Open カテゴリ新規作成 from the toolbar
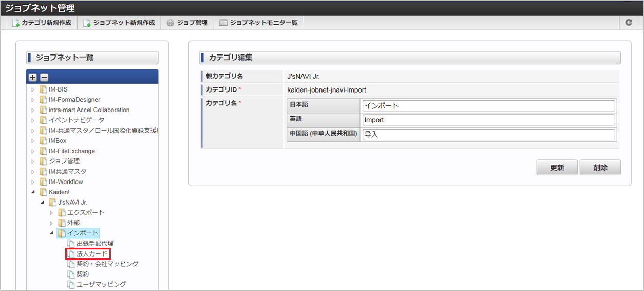 point(42,23)
